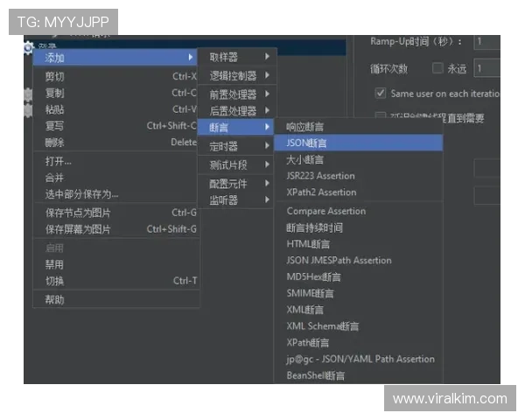
Task: Add an MD5Hex断言 assertion
Action: click(x=359, y=277)
